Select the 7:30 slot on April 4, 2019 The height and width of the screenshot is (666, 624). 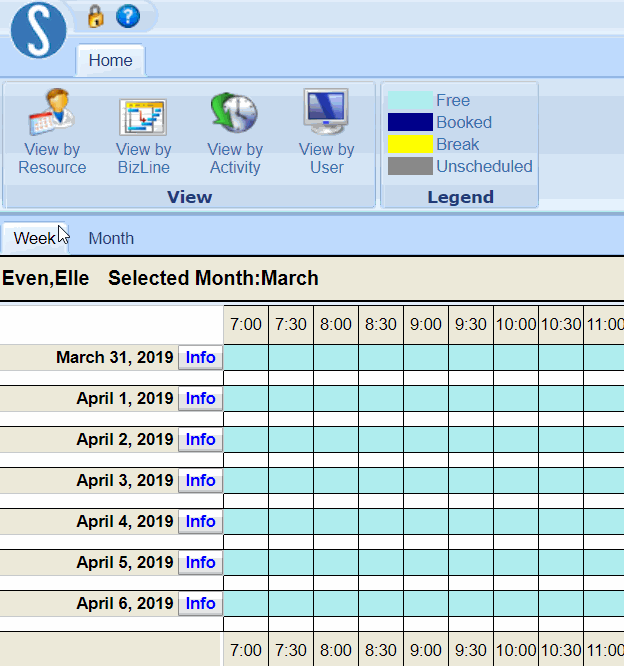pyautogui.click(x=291, y=522)
